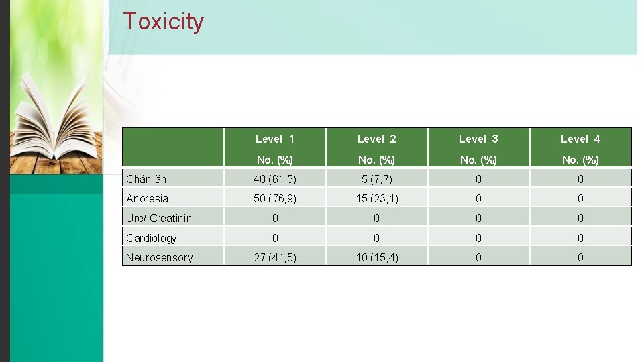Click Chán ăn Level 3 zero cell
Image resolution: width=644 pixels, height=362 pixels.
pyautogui.click(x=478, y=180)
